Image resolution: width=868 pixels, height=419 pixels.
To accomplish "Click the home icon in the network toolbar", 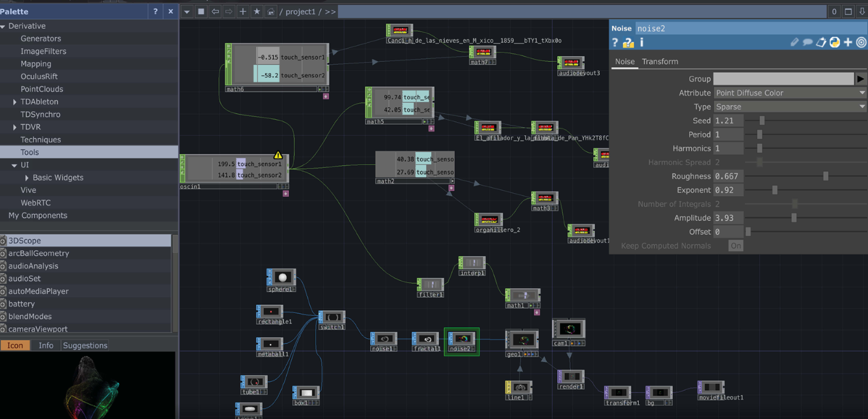I will pyautogui.click(x=271, y=11).
